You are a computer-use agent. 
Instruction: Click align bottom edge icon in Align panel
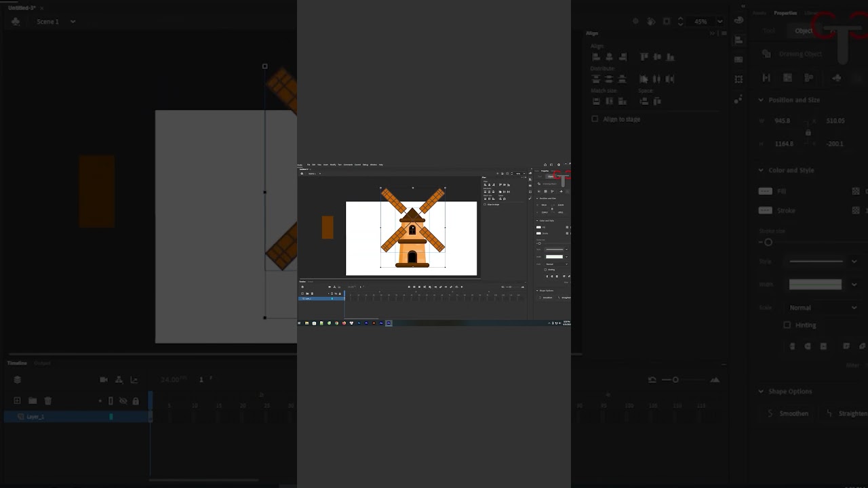(x=670, y=57)
